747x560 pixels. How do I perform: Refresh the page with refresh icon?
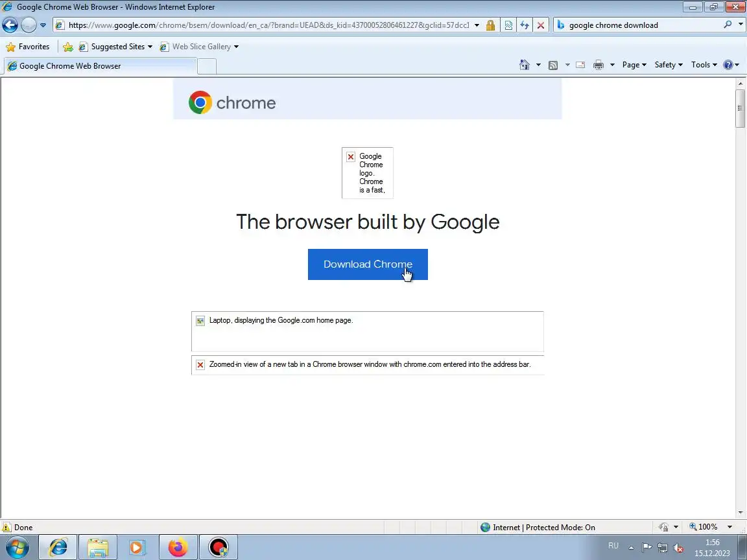(525, 25)
